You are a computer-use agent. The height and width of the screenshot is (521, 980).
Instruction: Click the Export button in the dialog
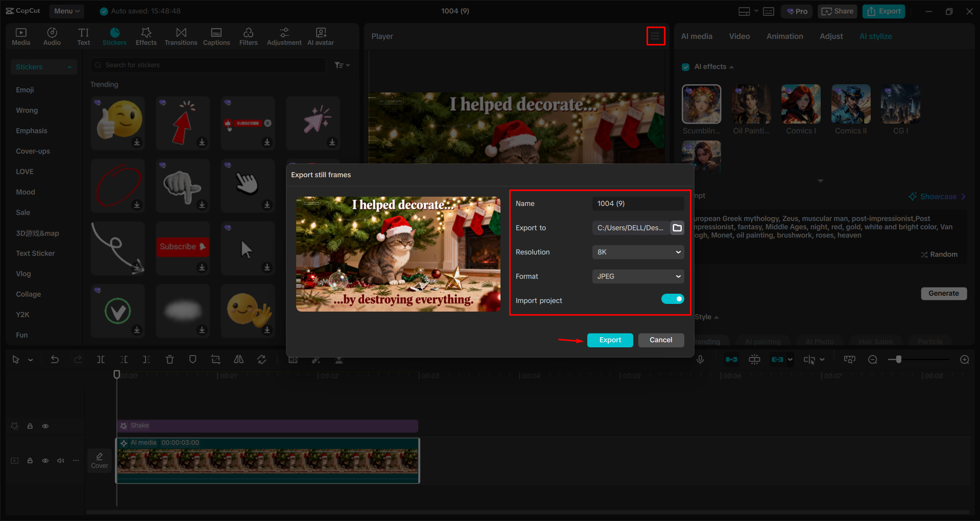pyautogui.click(x=610, y=340)
